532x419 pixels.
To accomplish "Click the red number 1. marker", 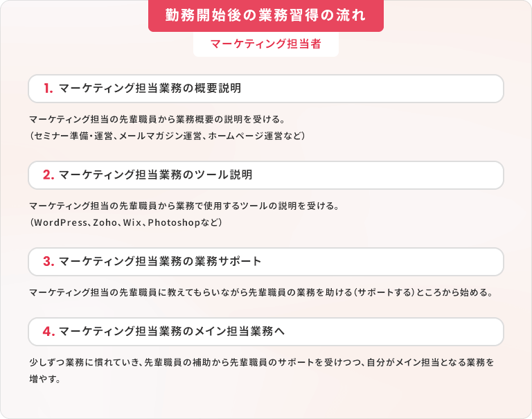I will point(48,88).
